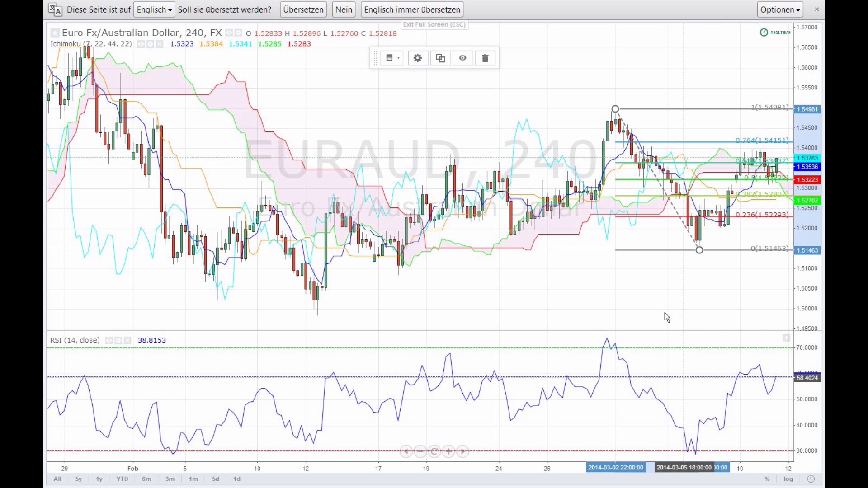
Task: Click the Nein button
Action: [x=344, y=9]
